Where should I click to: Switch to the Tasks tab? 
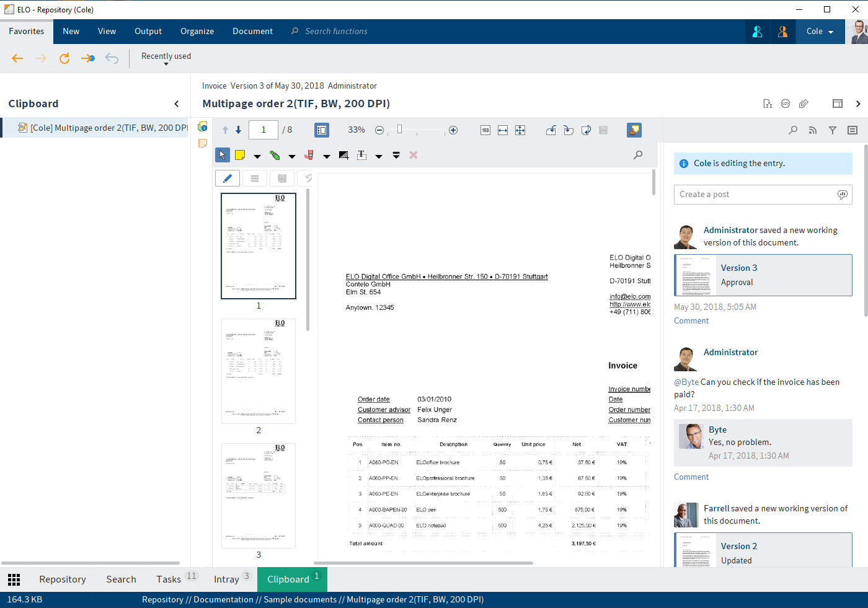tap(168, 579)
